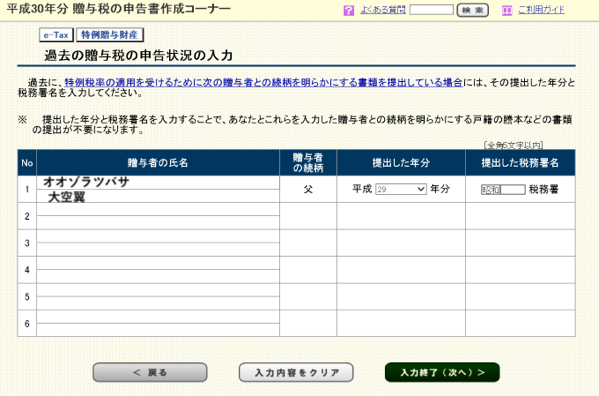The width and height of the screenshot is (599, 396).
Task: Click the 入力内容をクリア button
Action: pyautogui.click(x=296, y=372)
